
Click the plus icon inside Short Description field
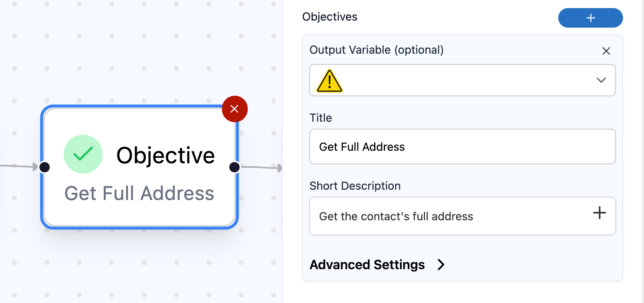[599, 213]
